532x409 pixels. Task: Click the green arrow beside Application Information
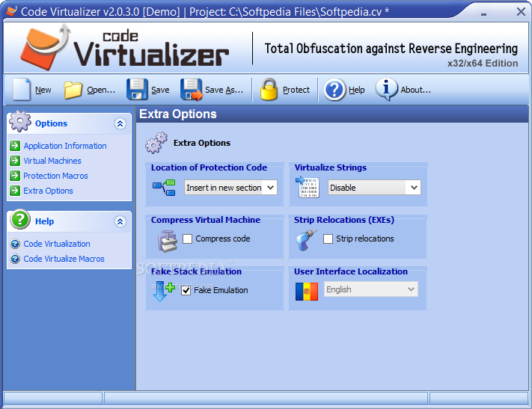(x=15, y=146)
